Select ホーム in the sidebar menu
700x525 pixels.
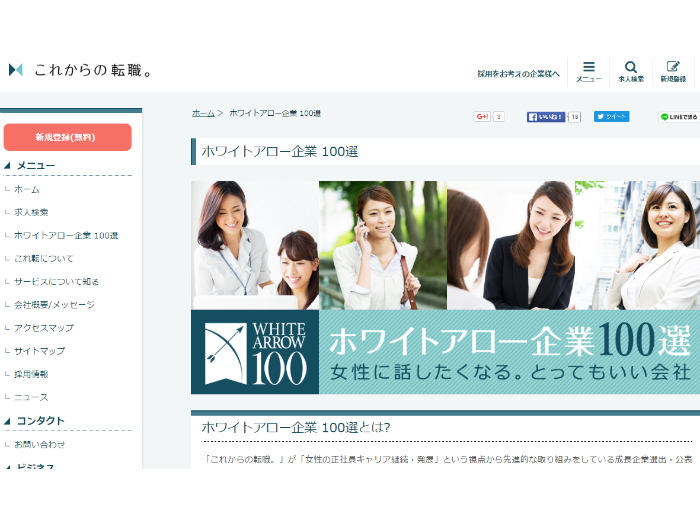click(27, 189)
